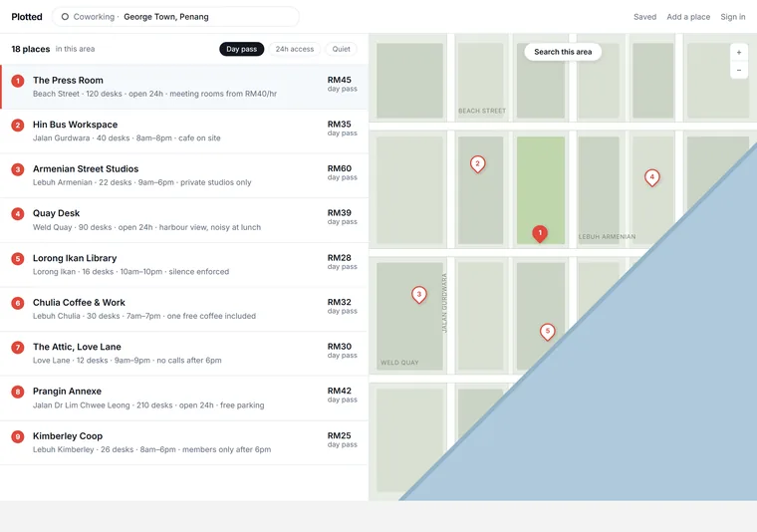Click details line saying free parking
Image resolution: width=757 pixels, height=532 pixels.
pyautogui.click(x=148, y=405)
